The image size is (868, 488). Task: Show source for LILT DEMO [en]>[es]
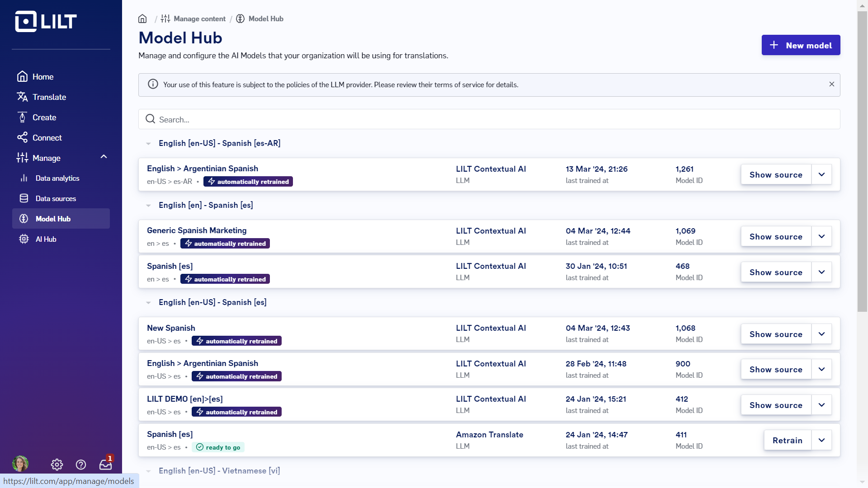[x=776, y=405]
